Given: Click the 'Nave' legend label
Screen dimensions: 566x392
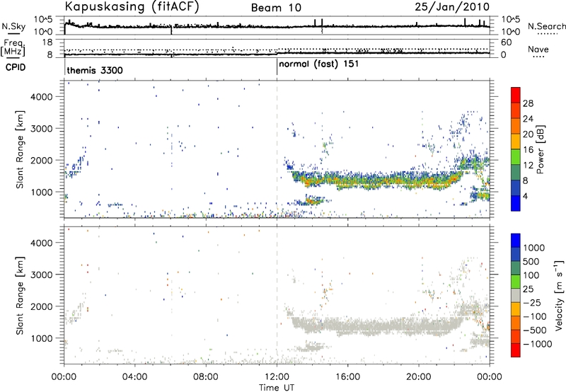Looking at the screenshot, I should click(x=538, y=50).
